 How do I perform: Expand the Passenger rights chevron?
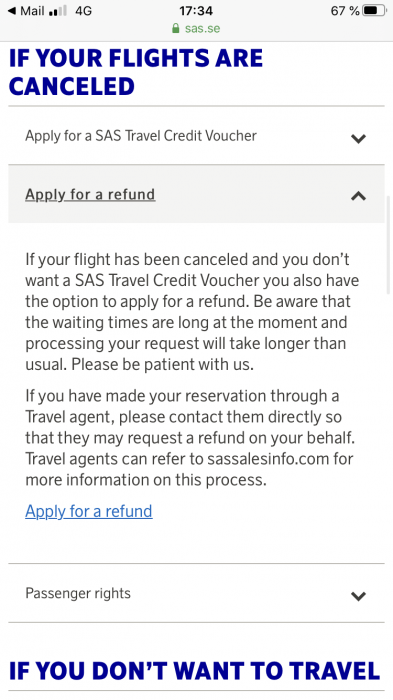point(358,596)
